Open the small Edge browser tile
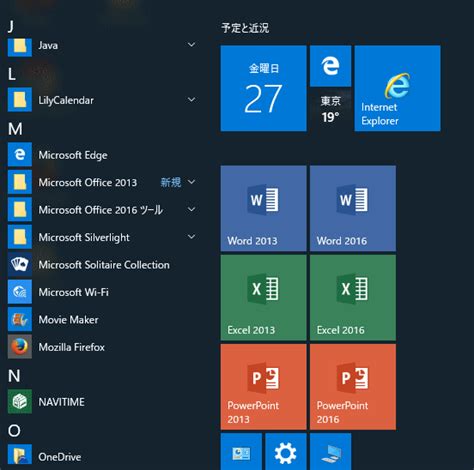 330,66
